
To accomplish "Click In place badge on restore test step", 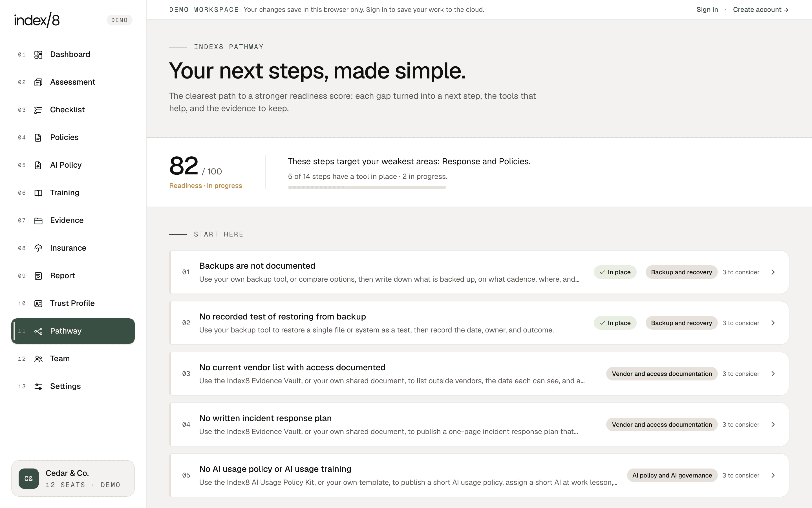I will pos(615,323).
